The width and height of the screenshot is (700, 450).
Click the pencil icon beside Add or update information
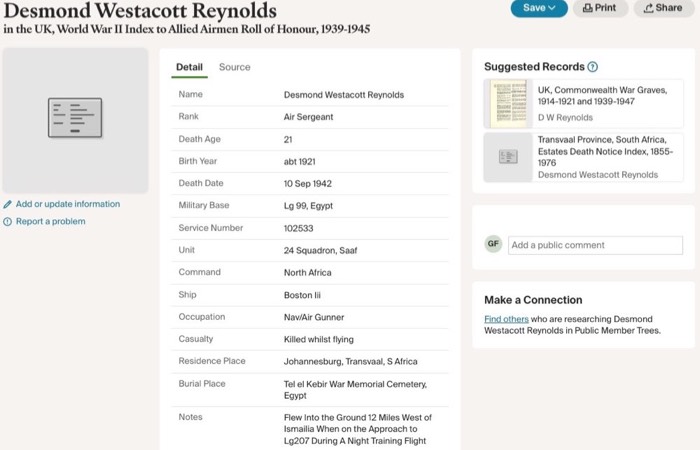pos(8,204)
